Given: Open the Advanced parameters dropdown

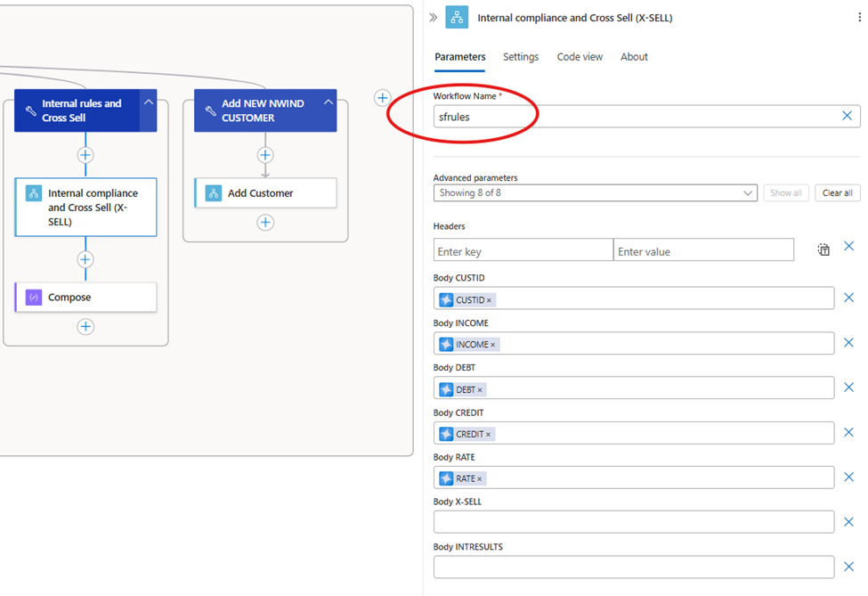Looking at the screenshot, I should 595,192.
